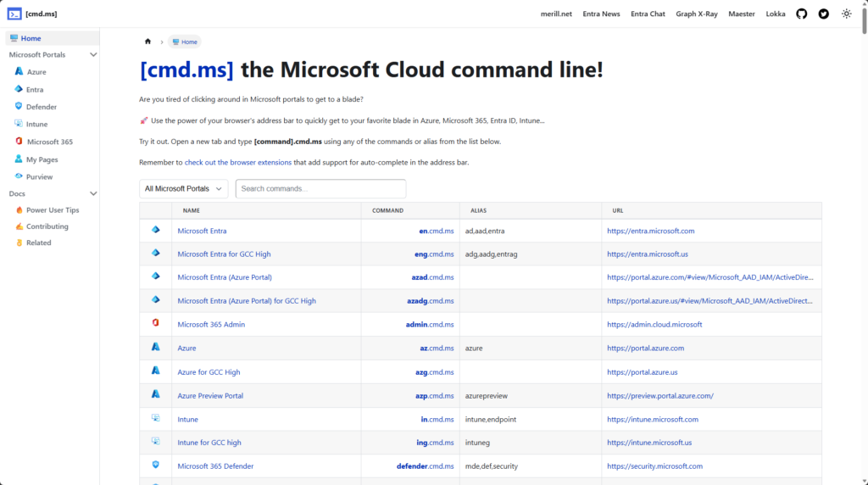This screenshot has height=485, width=868.
Task: Toggle light/dark theme sun icon
Action: click(847, 14)
